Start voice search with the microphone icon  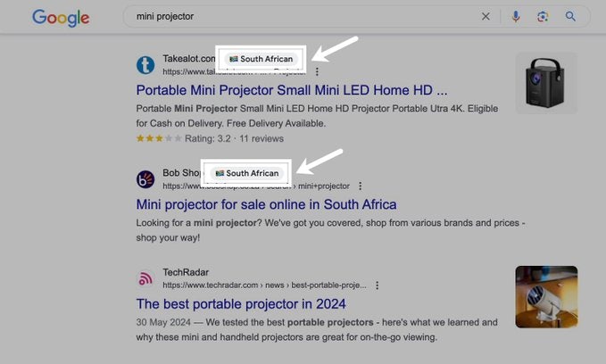pos(516,16)
